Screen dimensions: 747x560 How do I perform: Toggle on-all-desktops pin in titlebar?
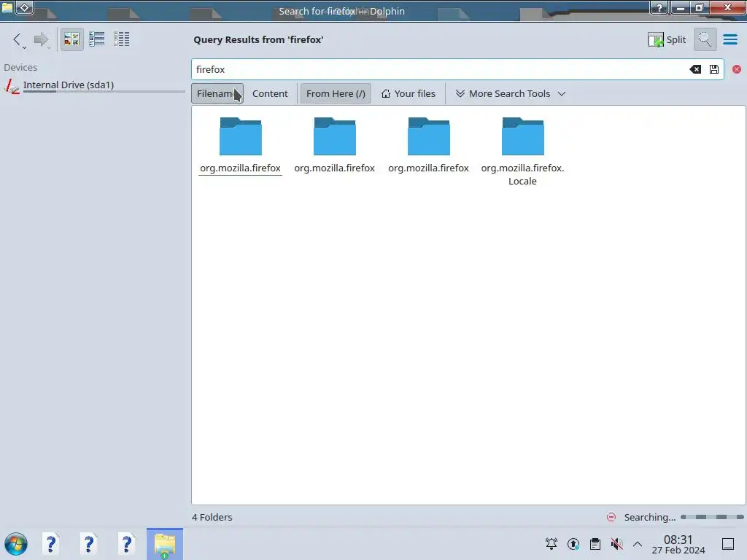click(24, 7)
